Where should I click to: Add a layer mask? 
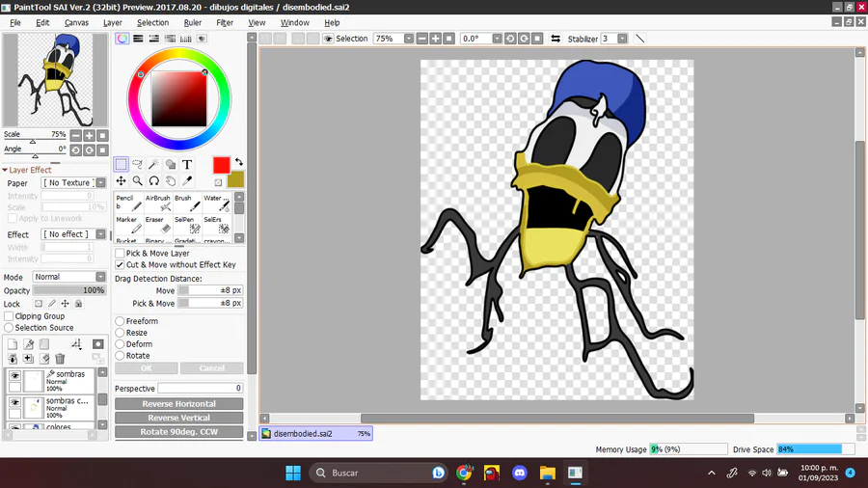point(98,344)
